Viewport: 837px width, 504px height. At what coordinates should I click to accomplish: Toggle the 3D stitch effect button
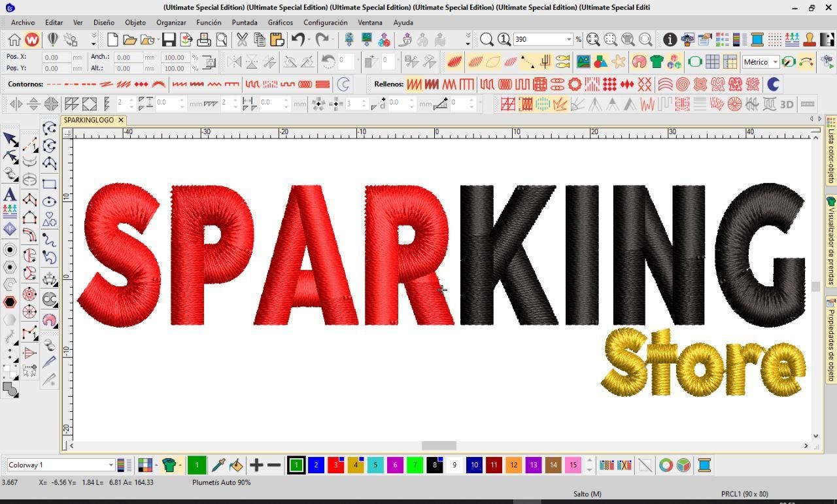[787, 104]
